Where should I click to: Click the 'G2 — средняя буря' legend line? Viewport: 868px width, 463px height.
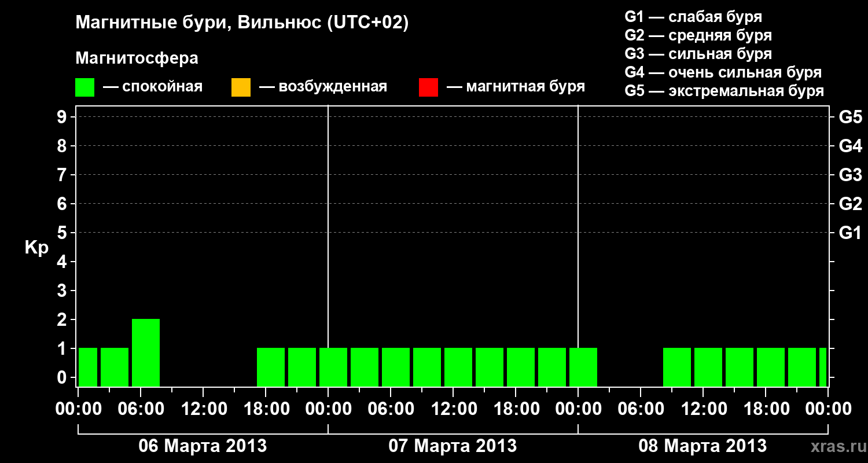698,35
